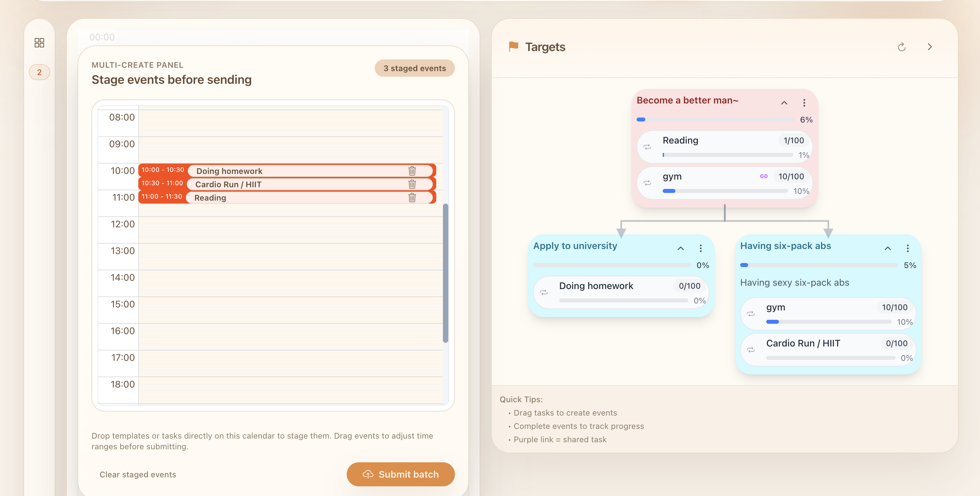This screenshot has width=980, height=496.
Task: Collapse the Become a better man~ card
Action: coord(784,102)
